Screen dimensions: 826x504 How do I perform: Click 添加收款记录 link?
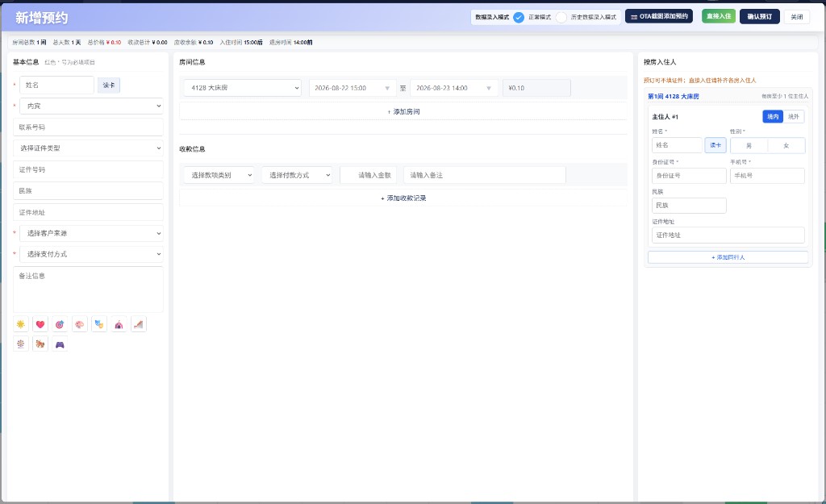[403, 198]
